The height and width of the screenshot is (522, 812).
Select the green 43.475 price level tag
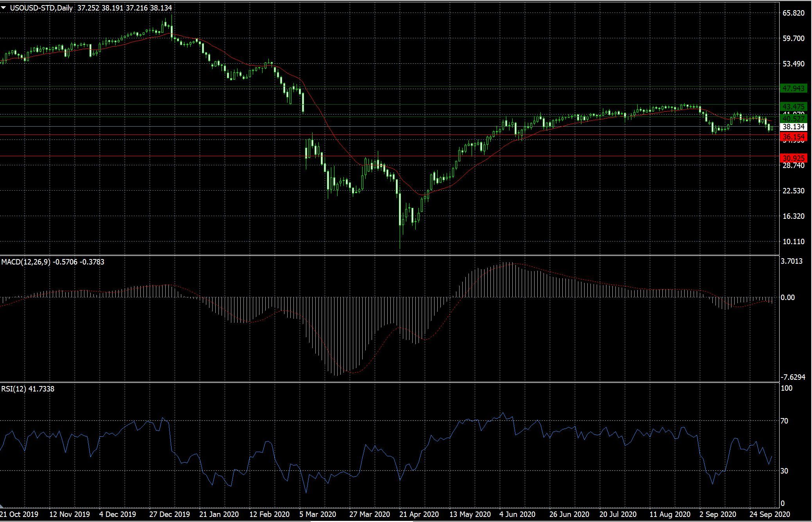click(793, 107)
